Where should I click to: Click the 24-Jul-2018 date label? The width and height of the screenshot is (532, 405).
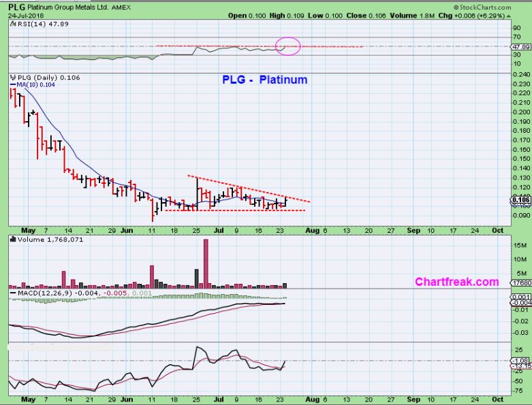point(26,16)
